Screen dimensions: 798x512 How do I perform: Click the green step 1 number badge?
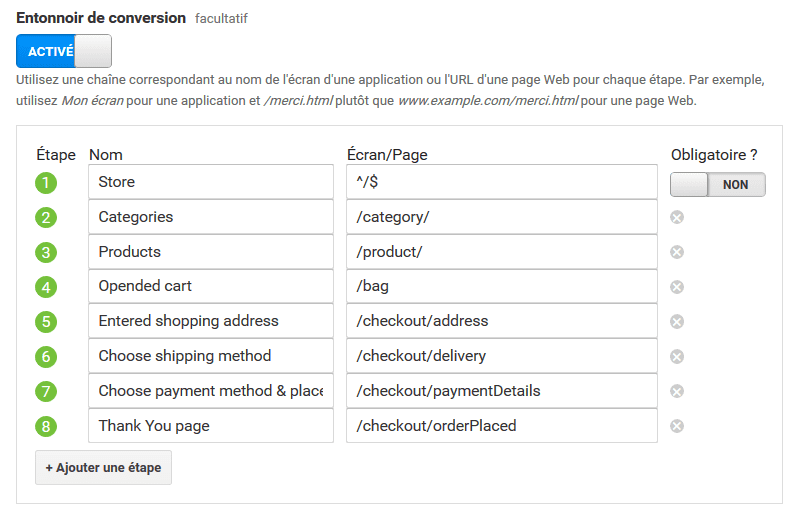coord(46,183)
